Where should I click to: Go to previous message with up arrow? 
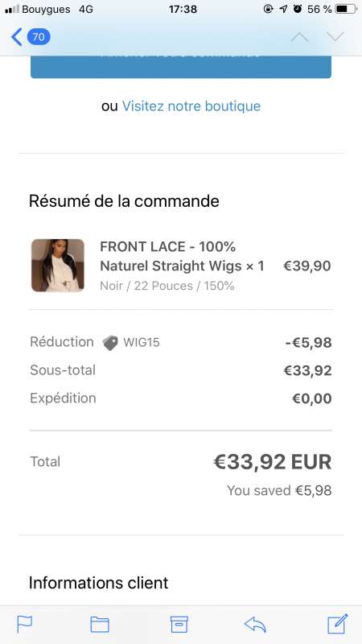point(299,37)
